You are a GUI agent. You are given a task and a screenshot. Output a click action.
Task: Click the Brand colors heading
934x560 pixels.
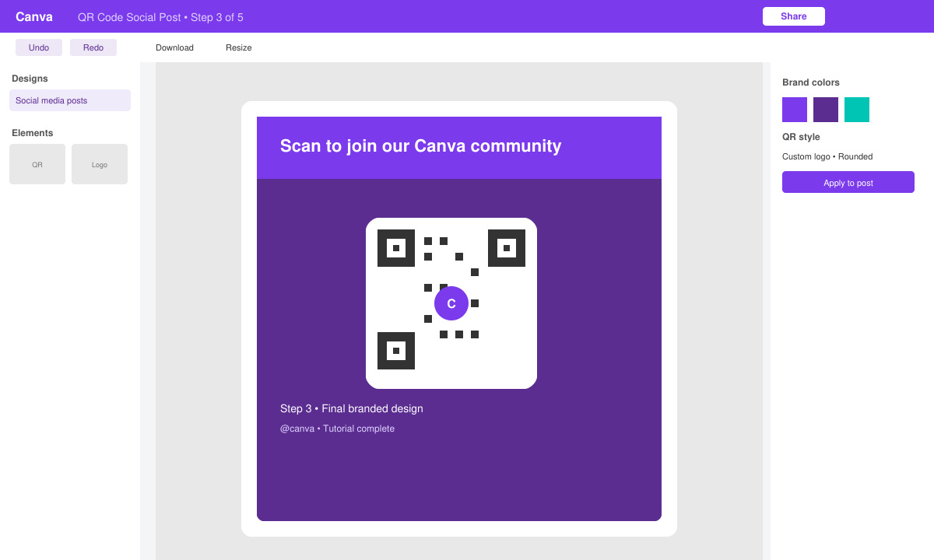point(811,82)
